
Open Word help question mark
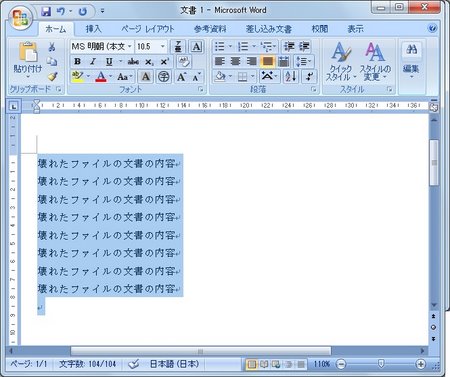(x=432, y=28)
